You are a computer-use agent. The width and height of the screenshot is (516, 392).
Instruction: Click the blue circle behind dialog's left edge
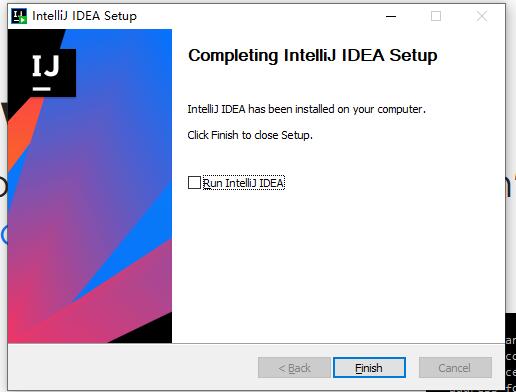4,235
